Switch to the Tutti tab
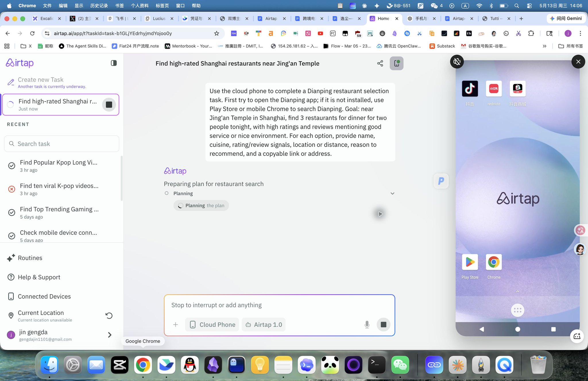 pyautogui.click(x=496, y=18)
